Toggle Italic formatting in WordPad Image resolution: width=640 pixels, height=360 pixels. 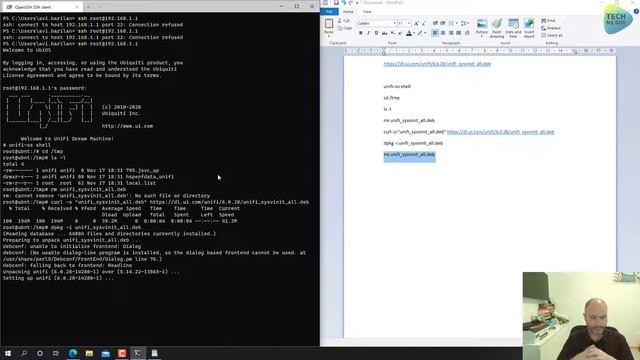[368, 33]
